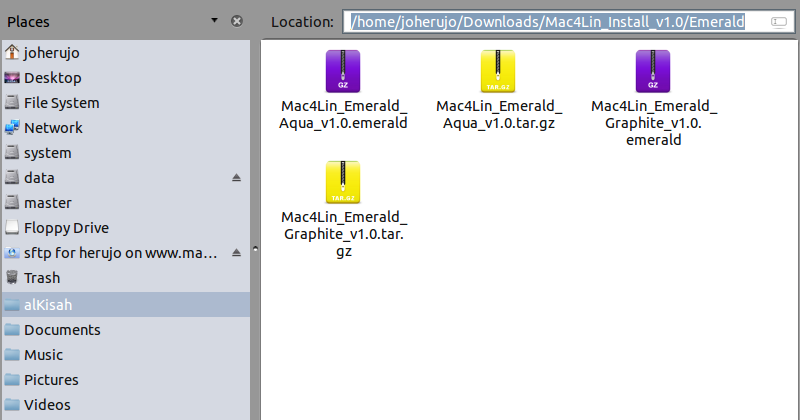
Task: Select the Mac4Lin_Emerald_Graphite_v1.0.emerald file icon
Action: (x=653, y=71)
